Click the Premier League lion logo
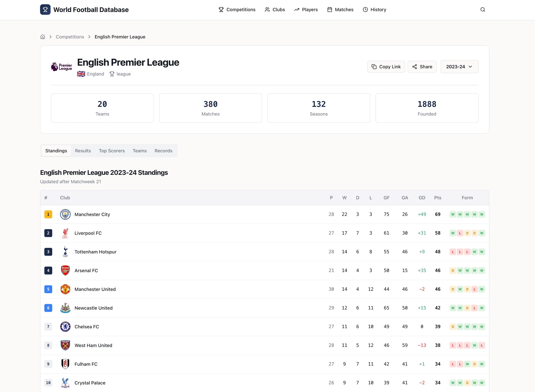 click(x=61, y=67)
